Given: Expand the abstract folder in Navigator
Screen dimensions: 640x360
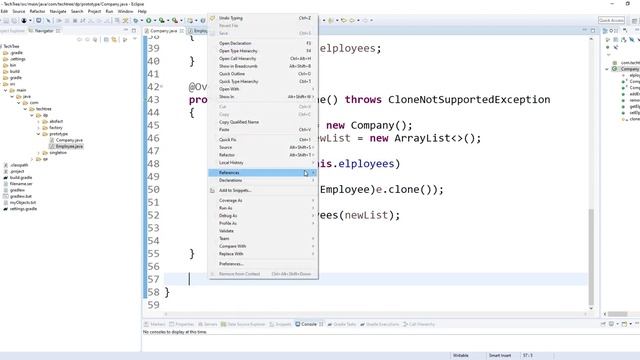Looking at the screenshot, I should [x=38, y=121].
